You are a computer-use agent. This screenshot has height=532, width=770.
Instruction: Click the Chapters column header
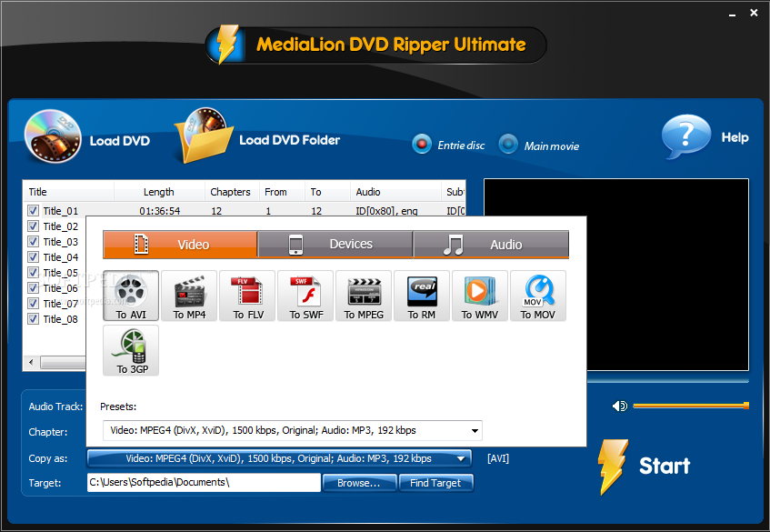(x=232, y=192)
